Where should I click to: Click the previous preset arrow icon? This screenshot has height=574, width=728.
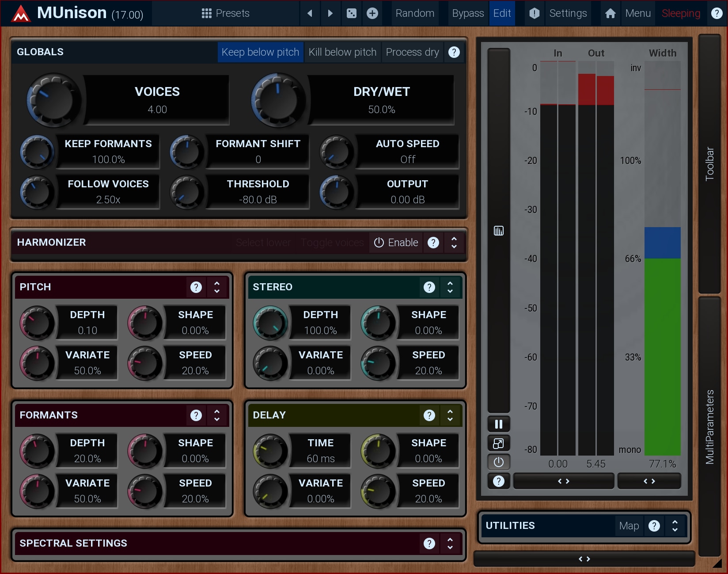310,13
